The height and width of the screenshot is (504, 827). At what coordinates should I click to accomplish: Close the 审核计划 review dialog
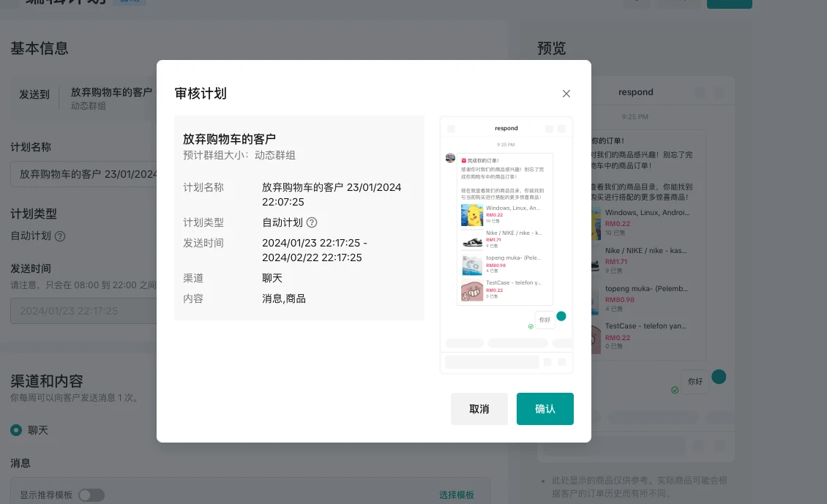[566, 94]
